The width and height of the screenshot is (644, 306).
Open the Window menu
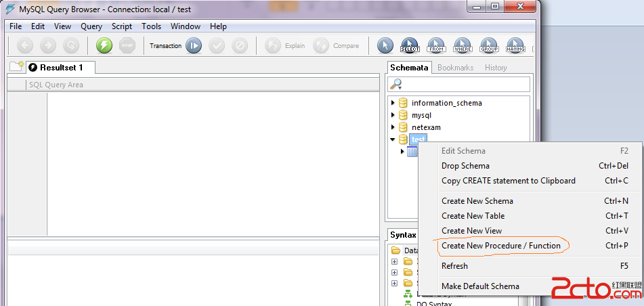[x=186, y=26]
